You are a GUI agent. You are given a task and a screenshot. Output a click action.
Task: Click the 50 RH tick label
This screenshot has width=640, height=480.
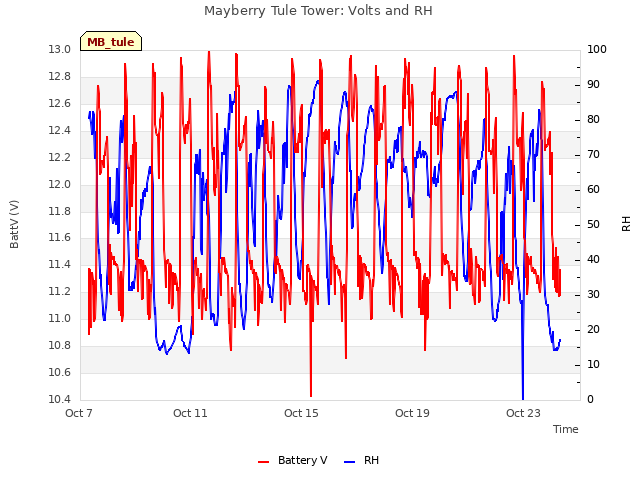[593, 224]
